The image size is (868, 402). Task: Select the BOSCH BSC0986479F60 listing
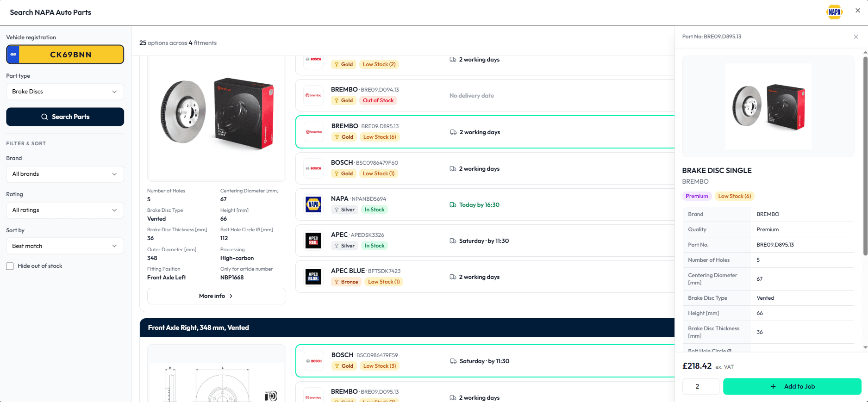tap(485, 168)
